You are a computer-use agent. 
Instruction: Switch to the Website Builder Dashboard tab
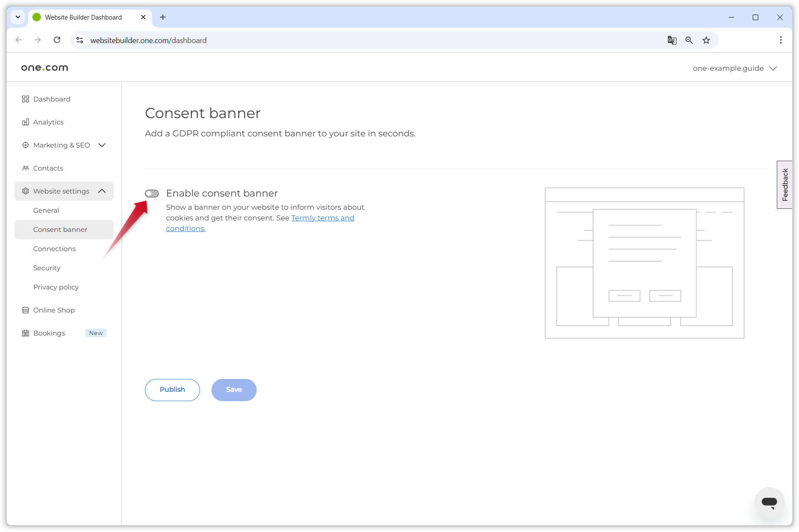pos(83,17)
